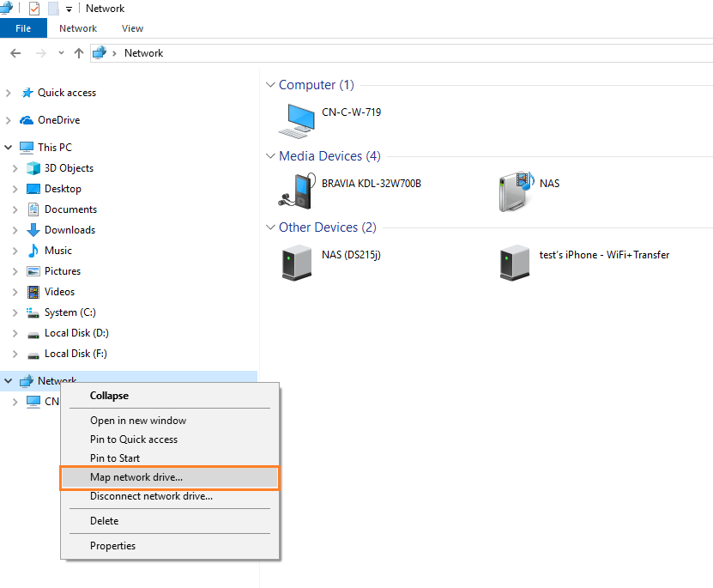713x588 pixels.
Task: Collapse the This PC tree node
Action: (9, 148)
